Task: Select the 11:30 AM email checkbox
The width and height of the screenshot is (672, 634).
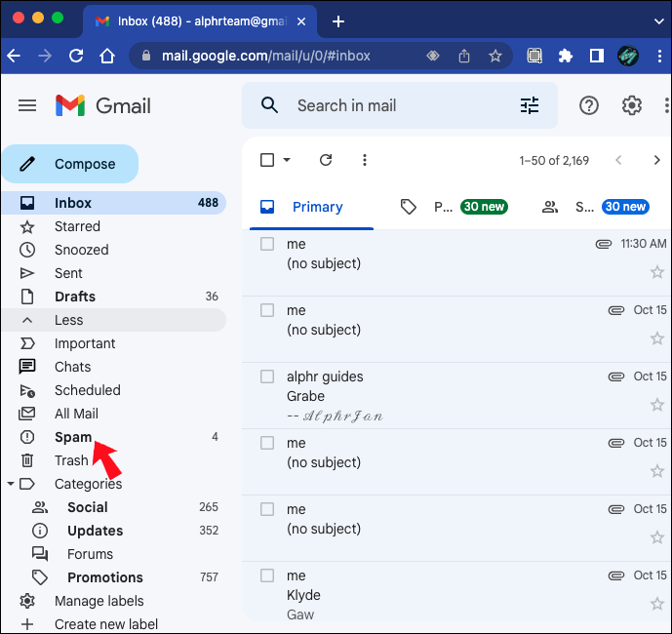Action: (267, 244)
